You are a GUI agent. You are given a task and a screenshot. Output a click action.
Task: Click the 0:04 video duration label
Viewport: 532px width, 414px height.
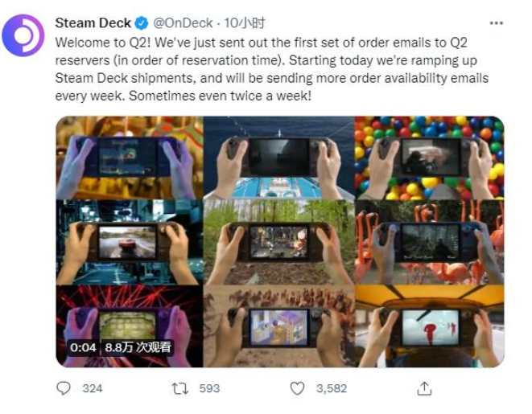83,347
